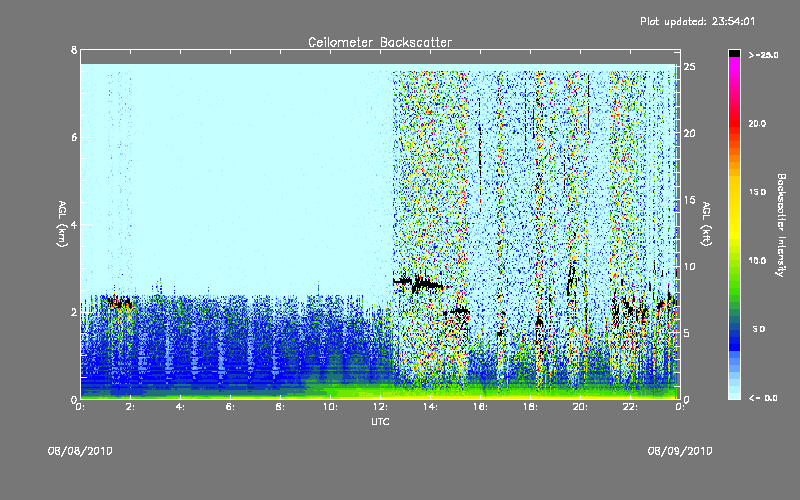
Task: Click the 'Backscatter Intensity' colorbar label
Action: [781, 225]
